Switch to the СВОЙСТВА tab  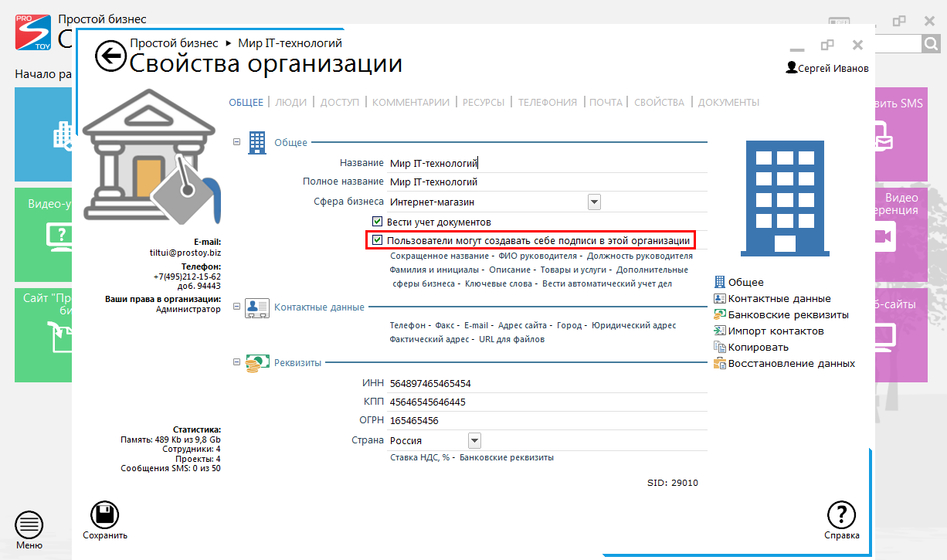tap(660, 102)
